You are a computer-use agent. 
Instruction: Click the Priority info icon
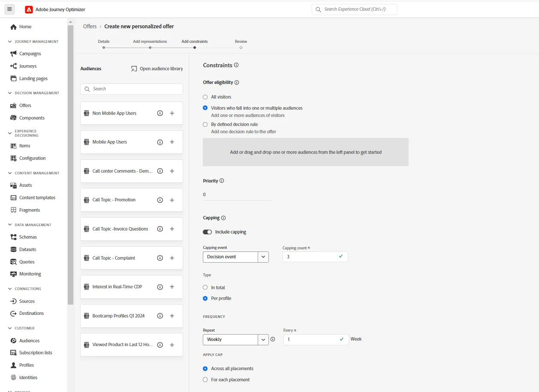[x=222, y=181]
